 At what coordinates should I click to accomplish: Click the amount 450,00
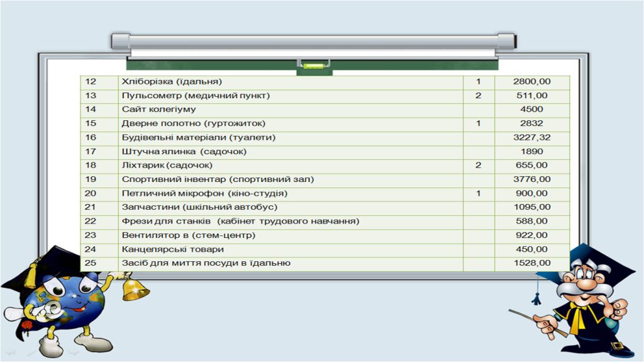point(532,249)
